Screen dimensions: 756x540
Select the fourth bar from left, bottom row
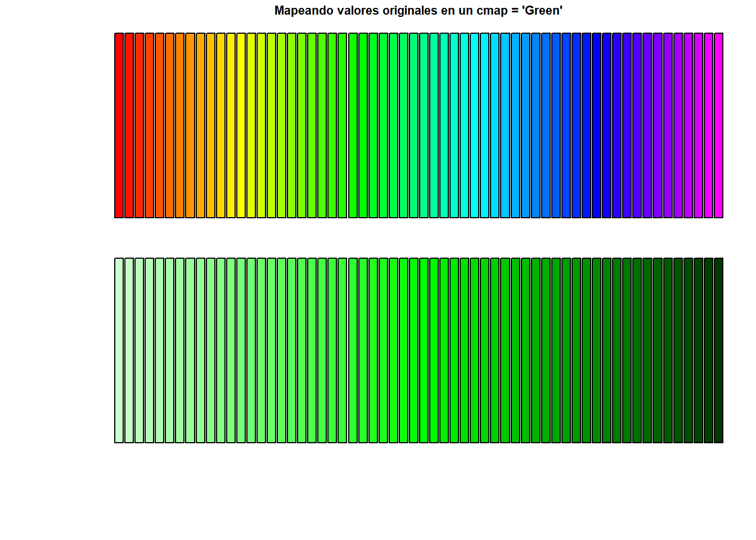[149, 350]
